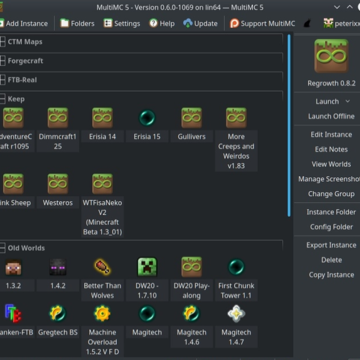Select the DW20 Play-along instance icon
Screen dimensions: 360x360
192,267
